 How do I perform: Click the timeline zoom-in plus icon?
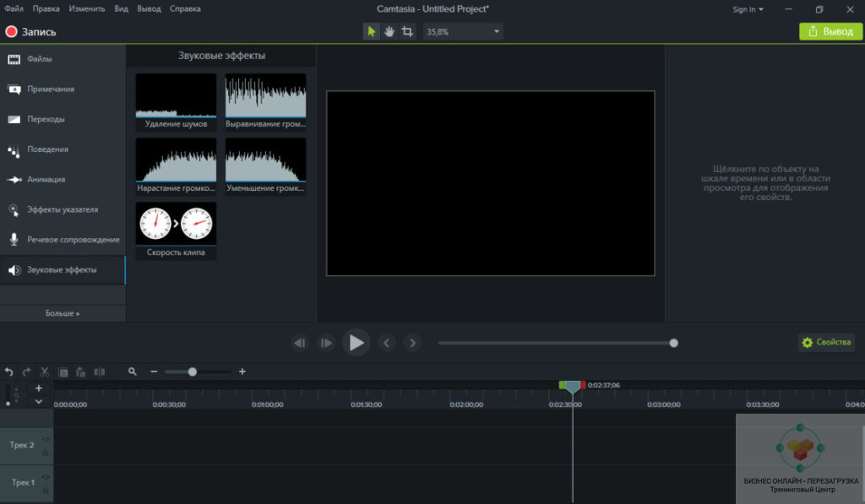tap(242, 371)
